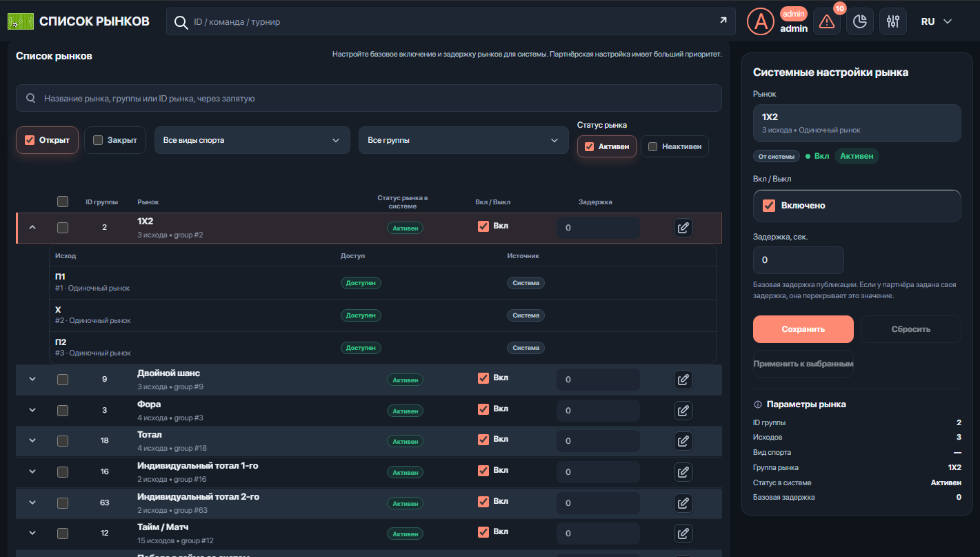Toggle the Активен status checkbox
The image size is (980, 557).
coord(589,146)
